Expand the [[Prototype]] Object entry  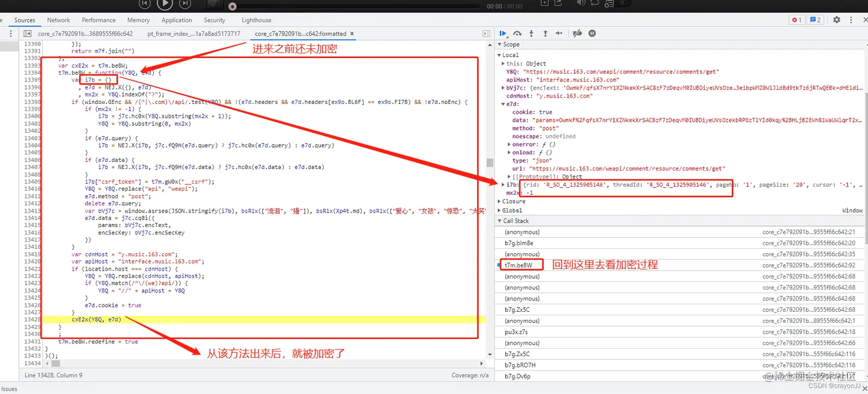click(x=509, y=176)
